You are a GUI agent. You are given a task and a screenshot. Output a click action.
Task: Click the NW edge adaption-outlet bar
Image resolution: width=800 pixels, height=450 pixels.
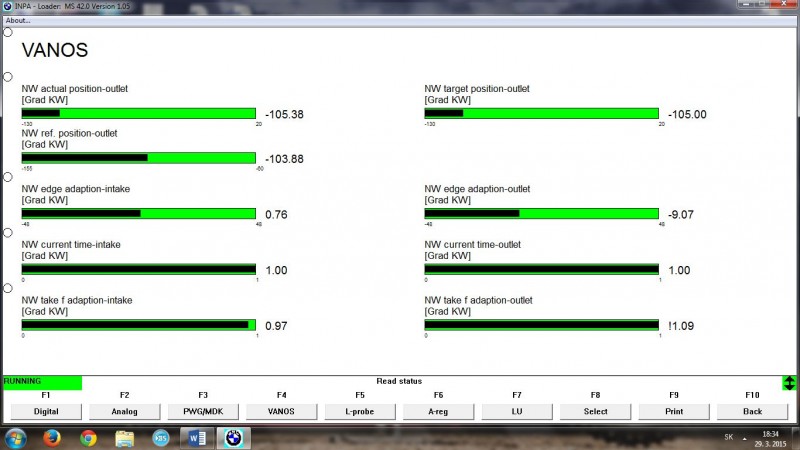[541, 214]
